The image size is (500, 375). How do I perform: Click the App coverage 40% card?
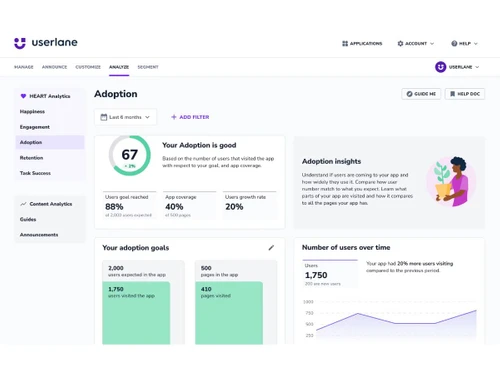189,205
